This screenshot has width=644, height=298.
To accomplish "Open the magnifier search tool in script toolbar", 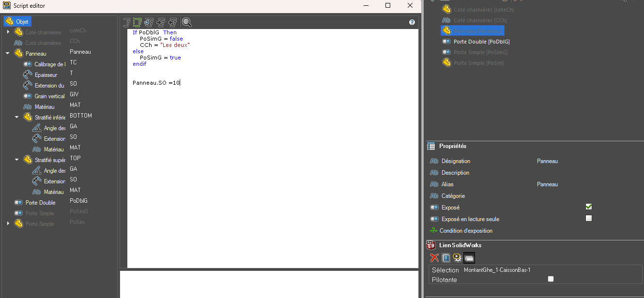I will tap(187, 22).
